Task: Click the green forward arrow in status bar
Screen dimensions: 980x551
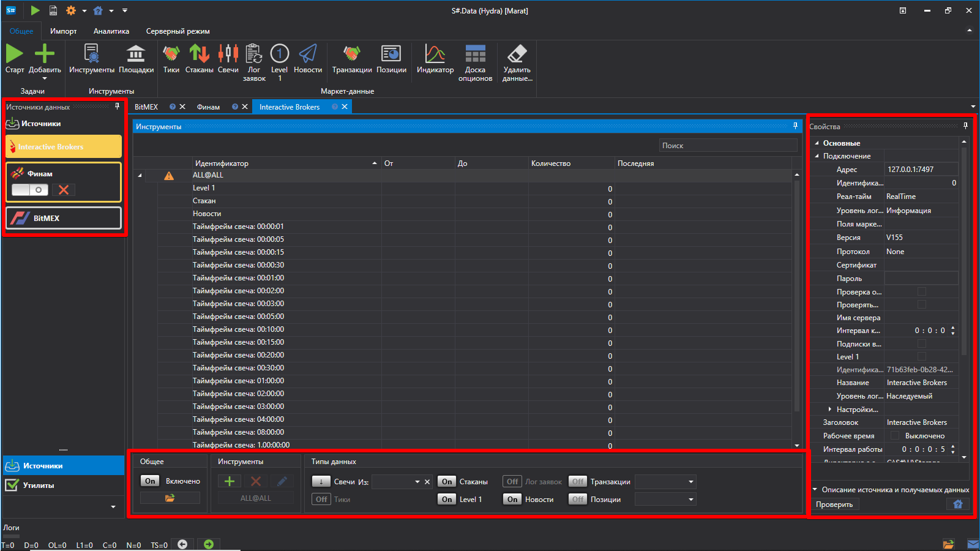Action: point(209,544)
